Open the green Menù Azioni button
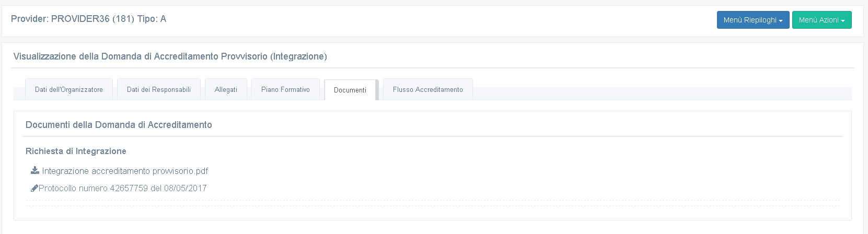 [x=822, y=20]
